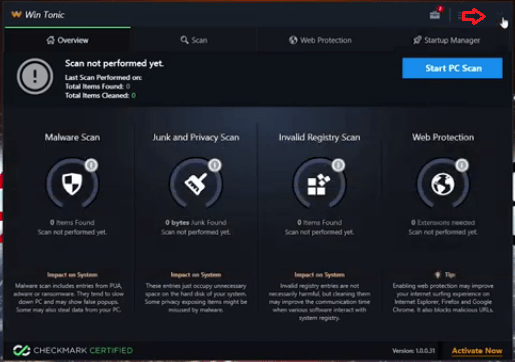
Task: Click 'Total Items Cleaned: 0' line
Action: click(100, 96)
